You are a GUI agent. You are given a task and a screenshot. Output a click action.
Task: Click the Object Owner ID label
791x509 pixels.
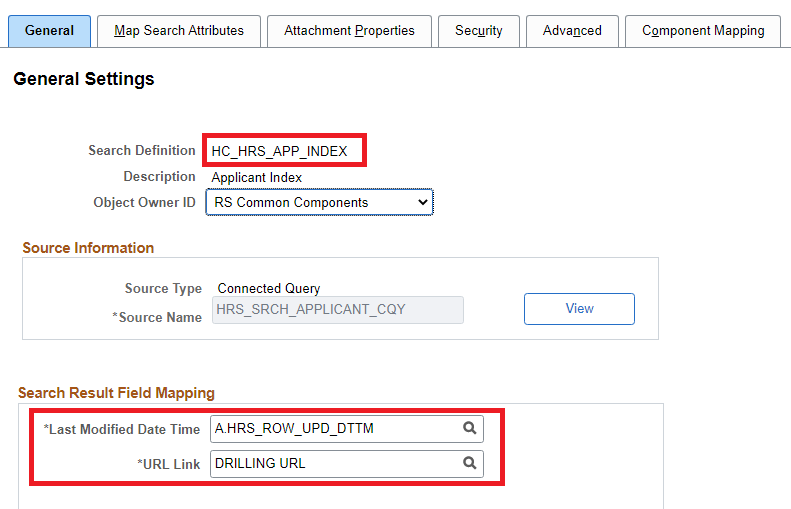coord(144,203)
